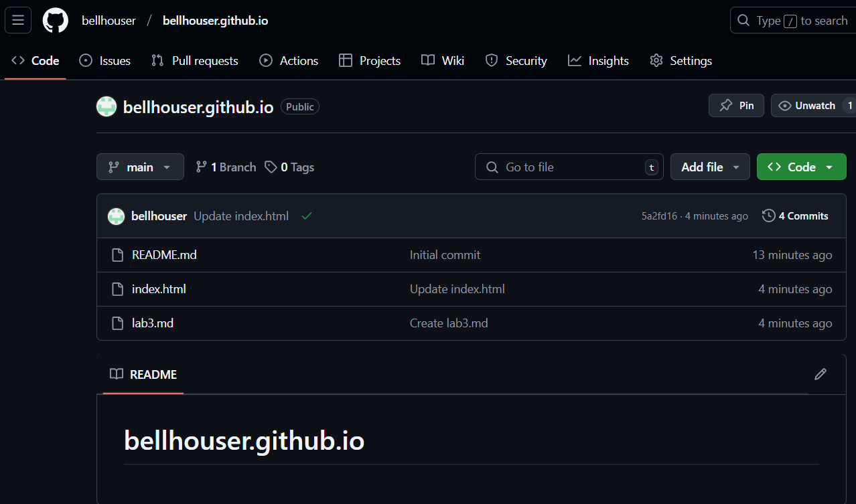Click the 0 Tags icon link

click(289, 167)
